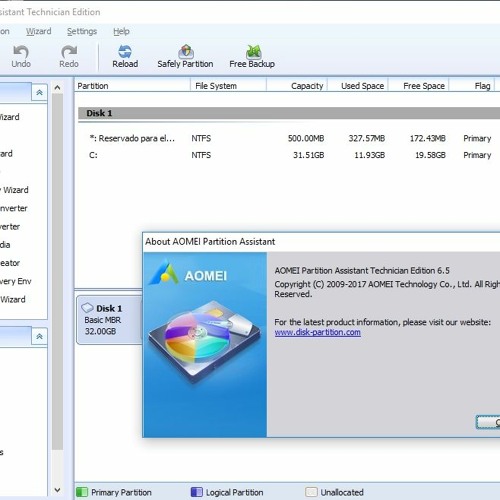Open the 'nverter' sidebar entry
This screenshot has height=500, width=500.
point(14,208)
